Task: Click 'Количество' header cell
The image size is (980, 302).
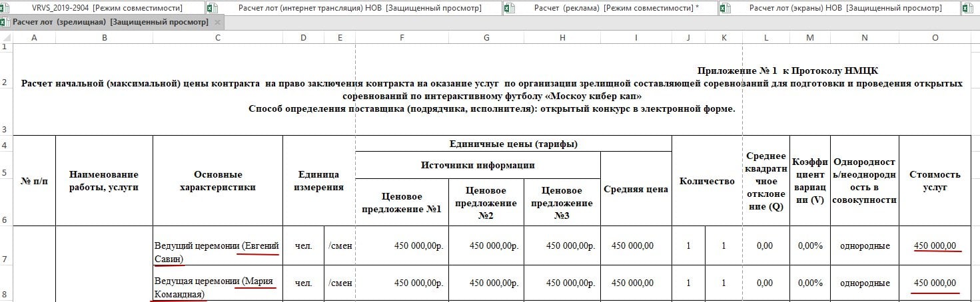Action: point(707,180)
